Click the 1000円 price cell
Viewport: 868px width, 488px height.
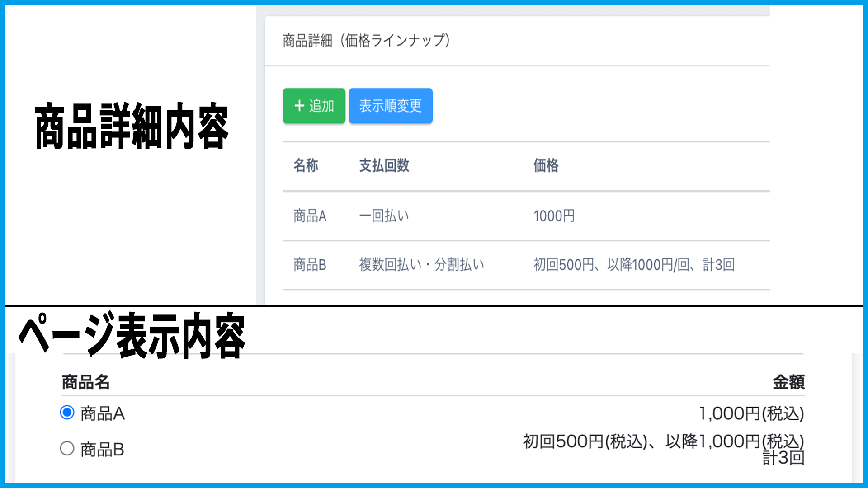(x=554, y=216)
